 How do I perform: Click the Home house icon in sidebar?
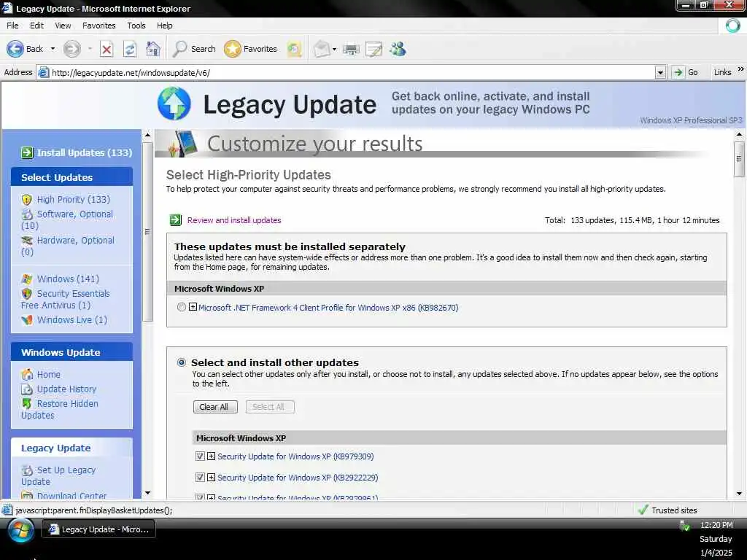[x=27, y=375]
